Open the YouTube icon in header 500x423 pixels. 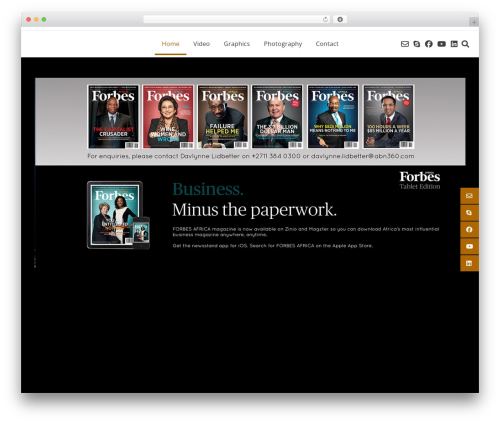441,44
